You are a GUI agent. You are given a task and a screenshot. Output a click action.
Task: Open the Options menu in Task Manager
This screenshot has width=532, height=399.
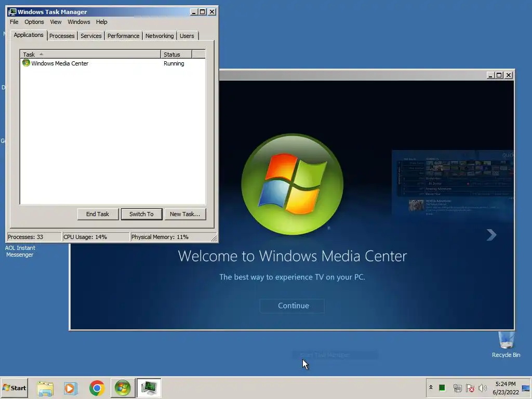pyautogui.click(x=34, y=22)
